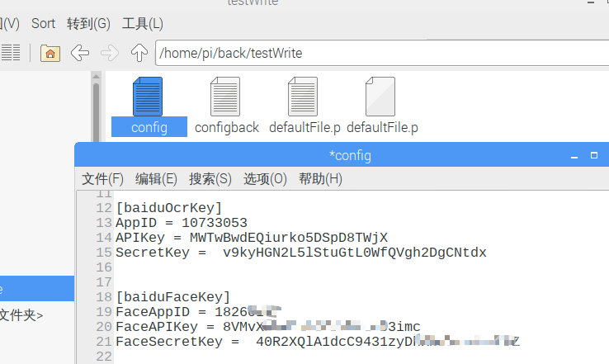Screen dimensions: 609x364
Task: Open the Sort menu
Action: (x=43, y=24)
